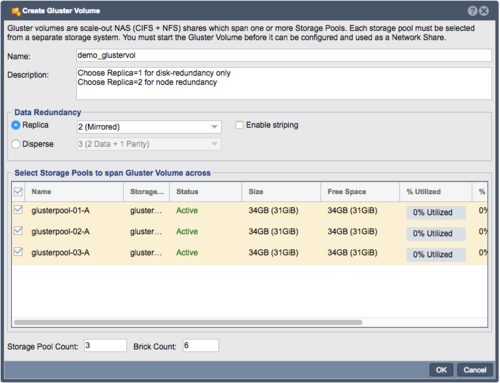Click 0% Utilized bar for glusterpool-03-A

[x=436, y=255]
